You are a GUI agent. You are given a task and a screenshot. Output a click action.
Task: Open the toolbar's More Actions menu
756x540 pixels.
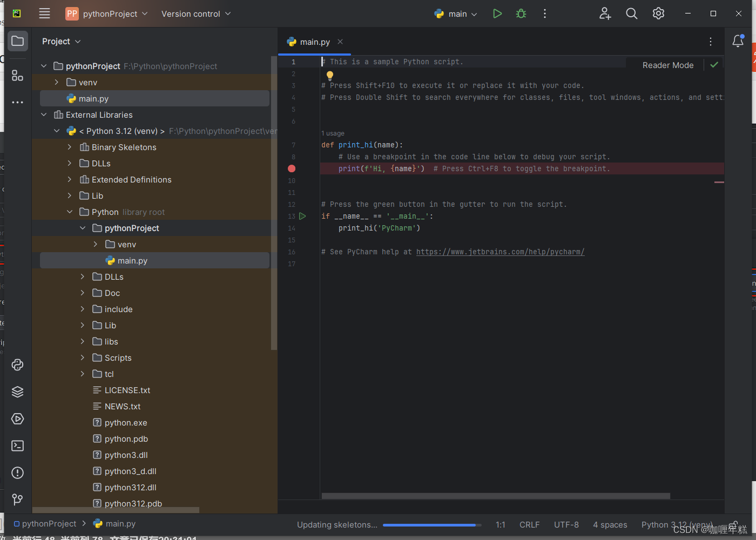[545, 13]
